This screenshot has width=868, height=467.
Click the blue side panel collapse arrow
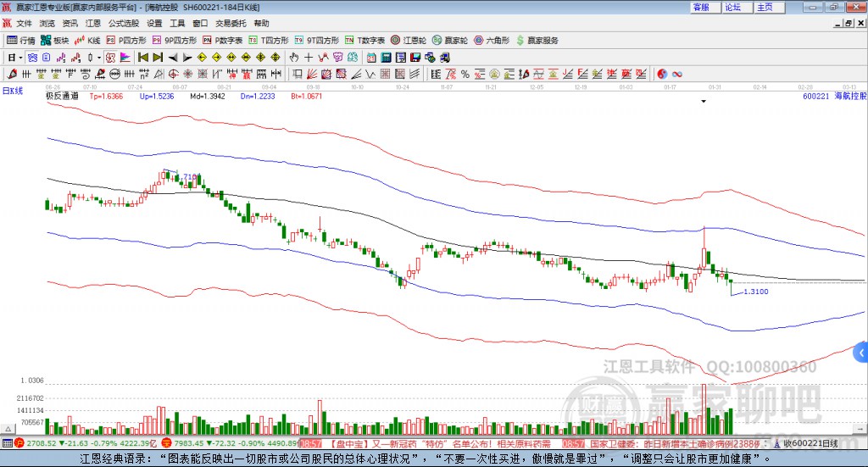pos(861,353)
